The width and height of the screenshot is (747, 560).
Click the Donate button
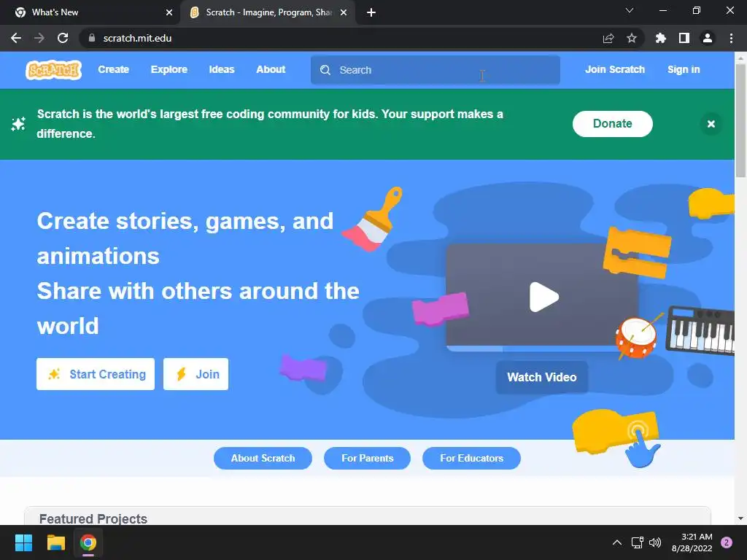(x=612, y=124)
